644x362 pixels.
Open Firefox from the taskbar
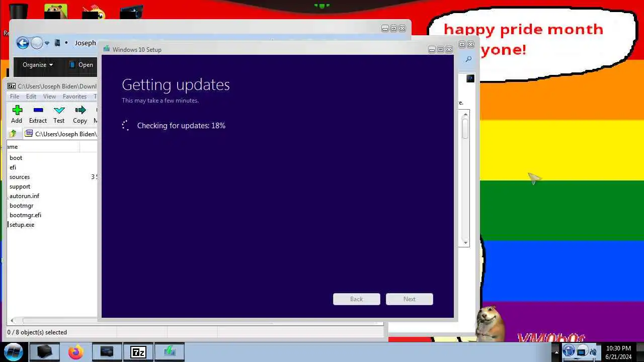[76, 352]
